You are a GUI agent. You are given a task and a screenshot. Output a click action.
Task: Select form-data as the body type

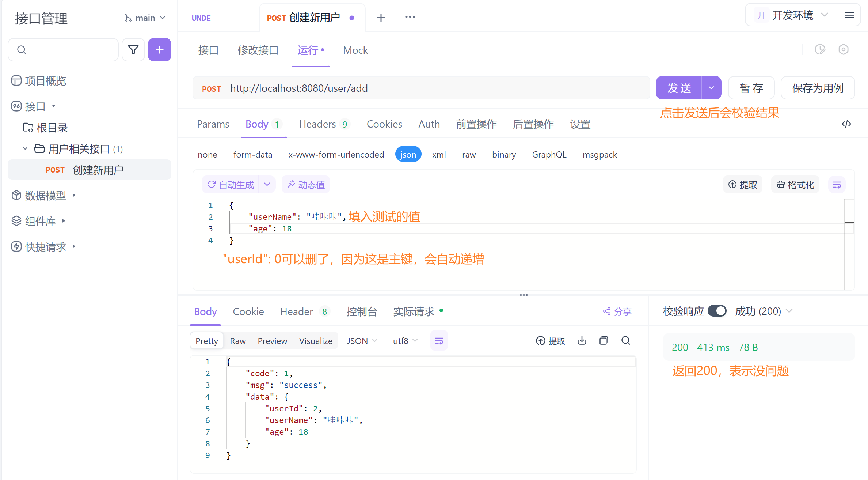point(252,155)
